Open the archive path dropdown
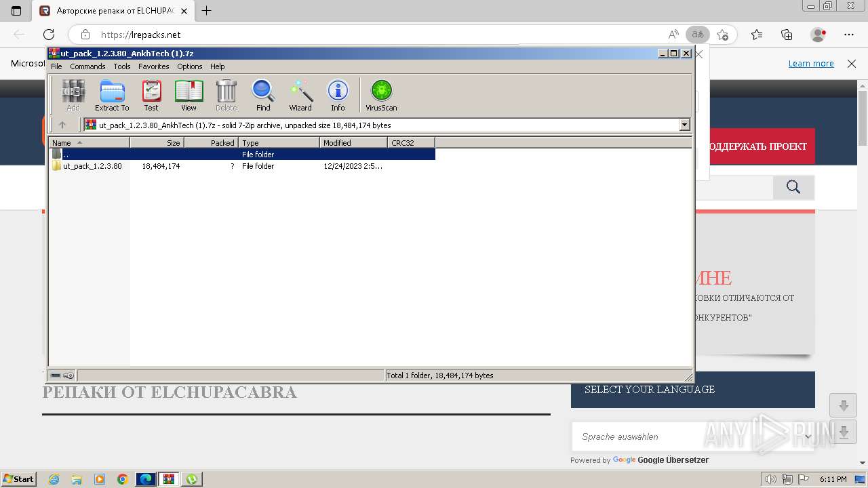868x488 pixels. pyautogui.click(x=684, y=125)
